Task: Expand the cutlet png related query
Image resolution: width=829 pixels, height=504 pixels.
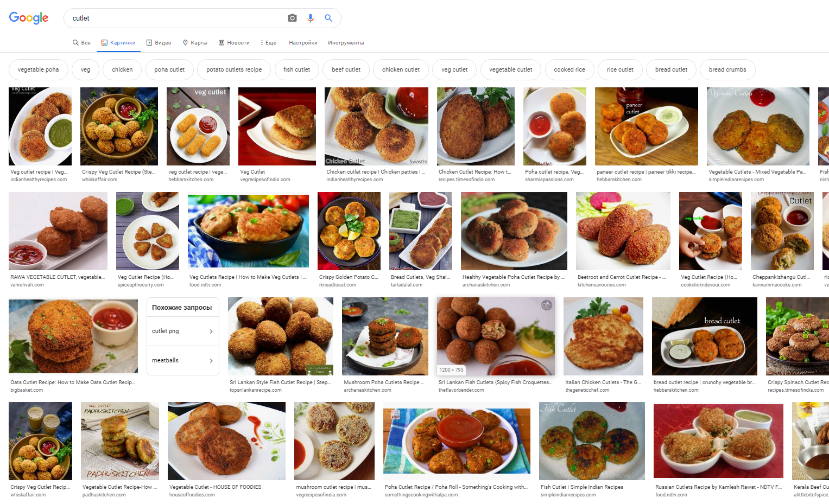Action: pos(182,331)
